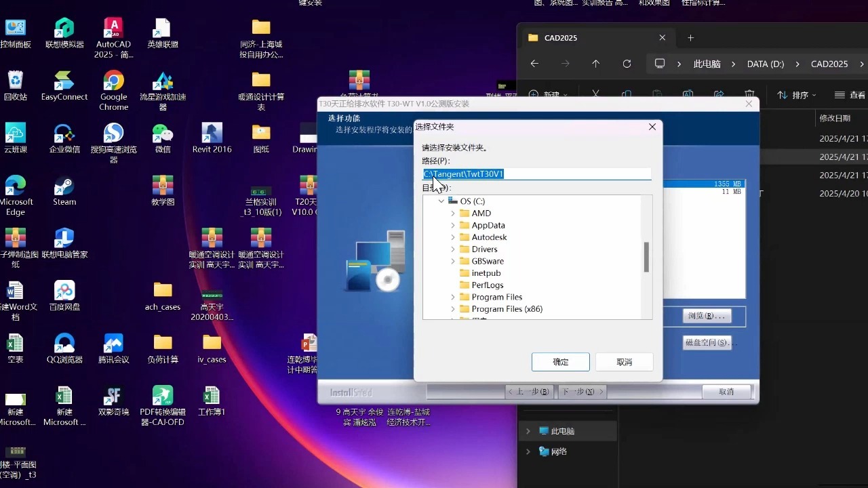Image resolution: width=868 pixels, height=488 pixels.
Task: Expand the Drivers folder node
Action: 453,249
